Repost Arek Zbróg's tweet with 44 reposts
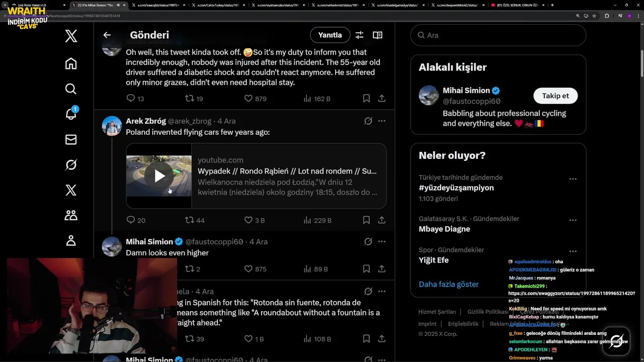 pos(195,220)
